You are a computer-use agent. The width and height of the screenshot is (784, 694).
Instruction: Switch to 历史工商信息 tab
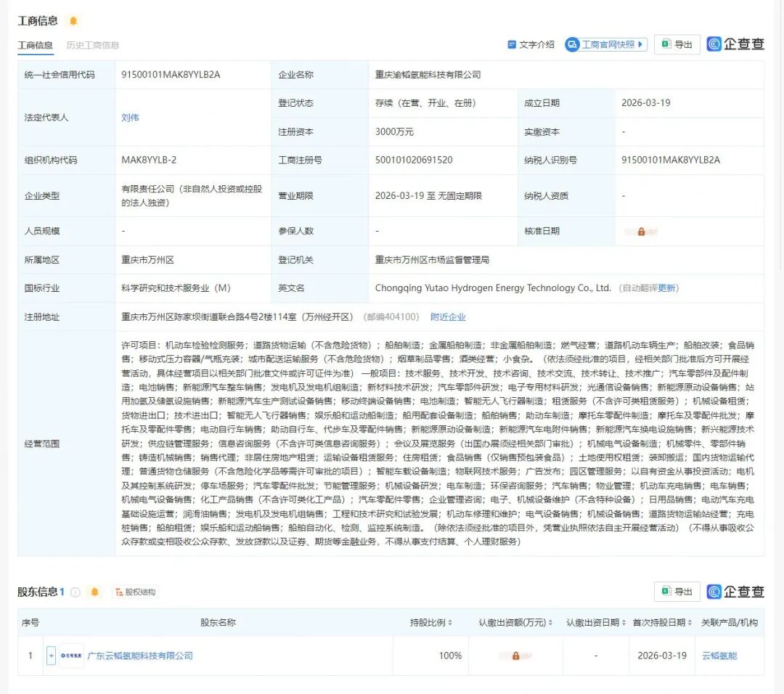click(92, 45)
